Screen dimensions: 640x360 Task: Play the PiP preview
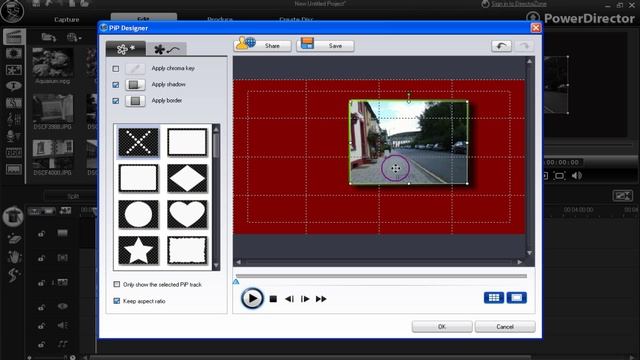pos(252,298)
